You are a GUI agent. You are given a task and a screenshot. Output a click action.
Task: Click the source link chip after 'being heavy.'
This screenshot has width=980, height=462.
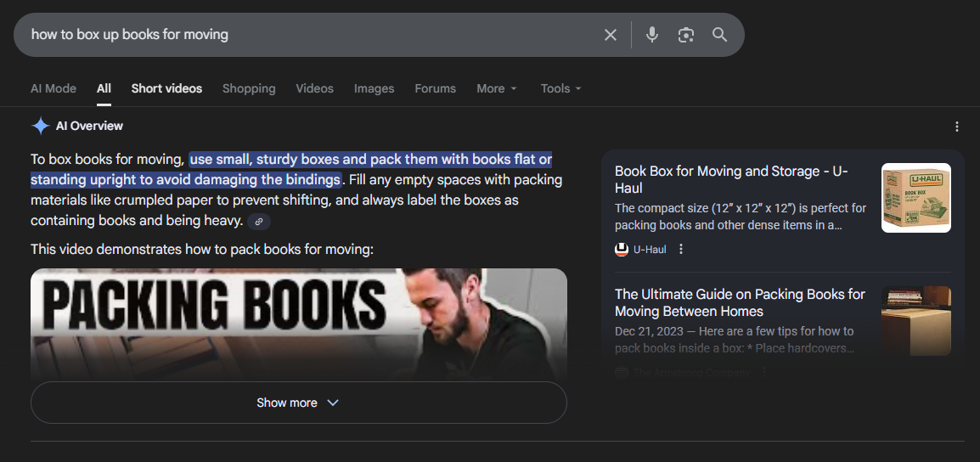point(259,222)
